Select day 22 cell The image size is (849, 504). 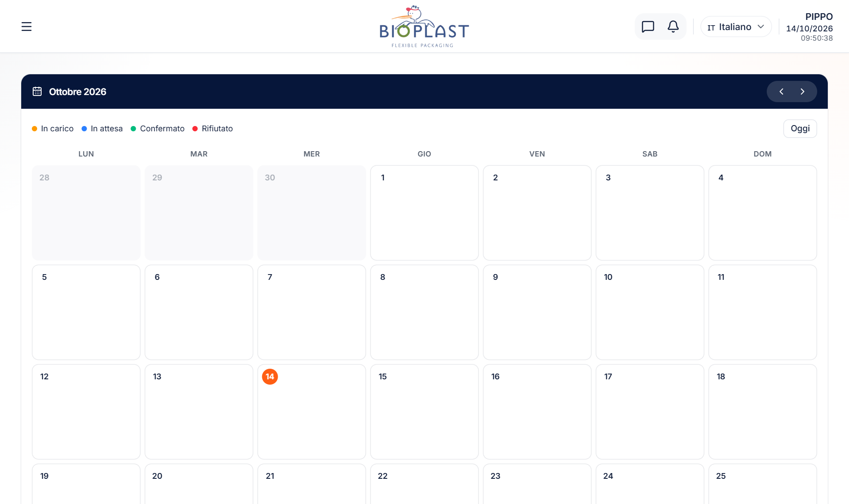(x=424, y=484)
